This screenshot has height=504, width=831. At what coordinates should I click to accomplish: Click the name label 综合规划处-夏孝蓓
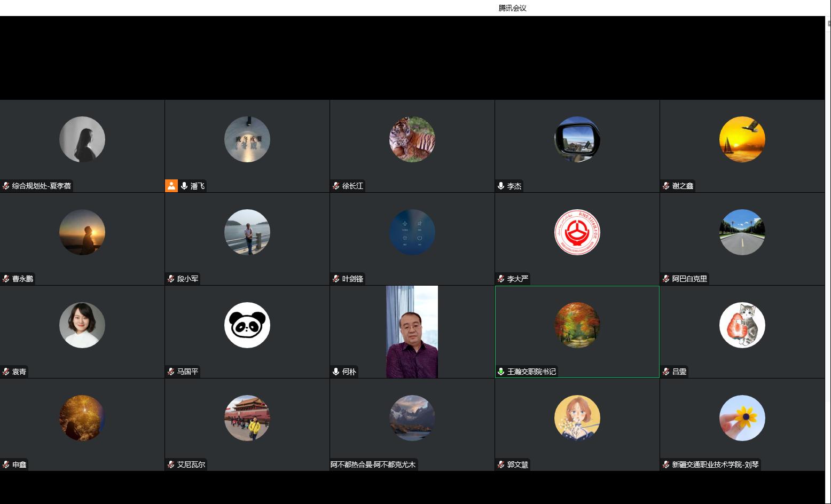(x=42, y=186)
